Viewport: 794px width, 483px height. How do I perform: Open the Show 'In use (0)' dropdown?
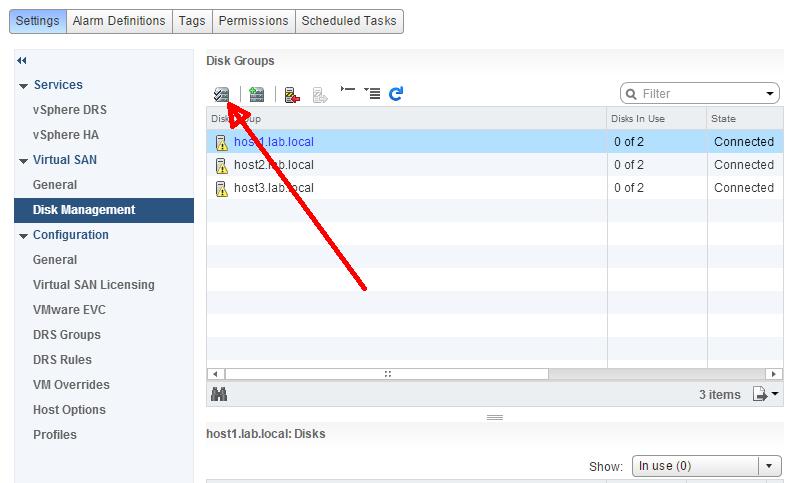(706, 466)
